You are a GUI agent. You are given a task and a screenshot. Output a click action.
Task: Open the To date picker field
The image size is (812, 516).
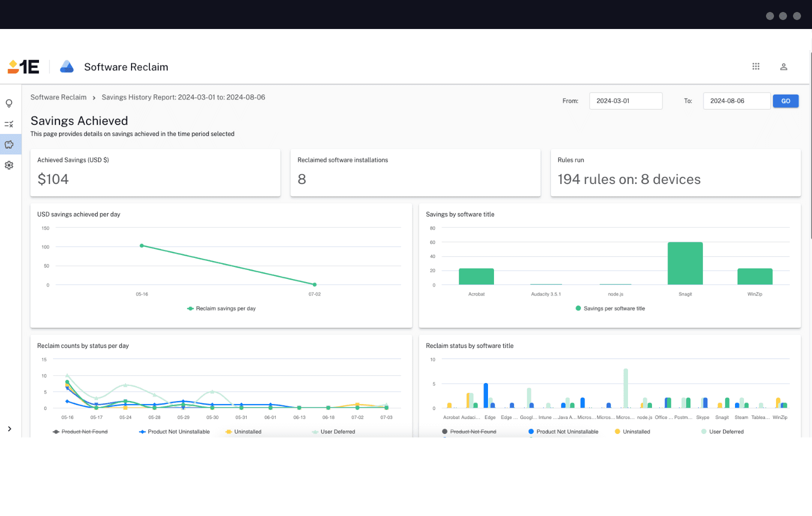(x=736, y=100)
